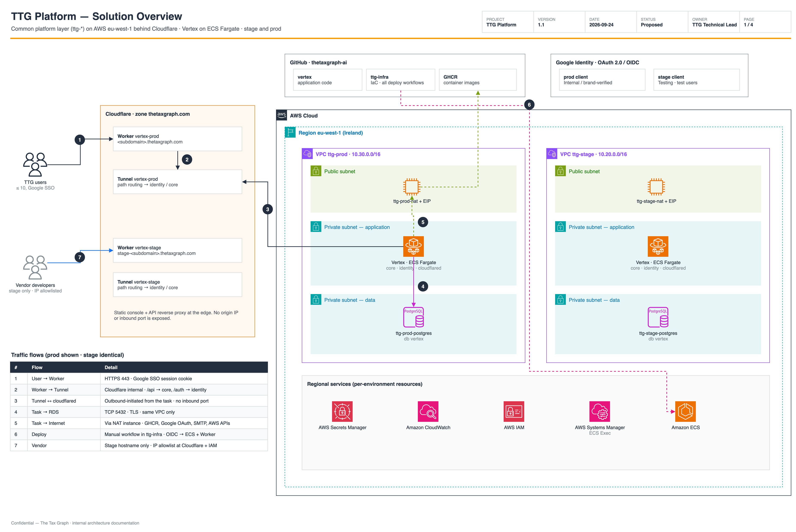
Task: Select the GHCR container images box
Action: pyautogui.click(x=478, y=80)
